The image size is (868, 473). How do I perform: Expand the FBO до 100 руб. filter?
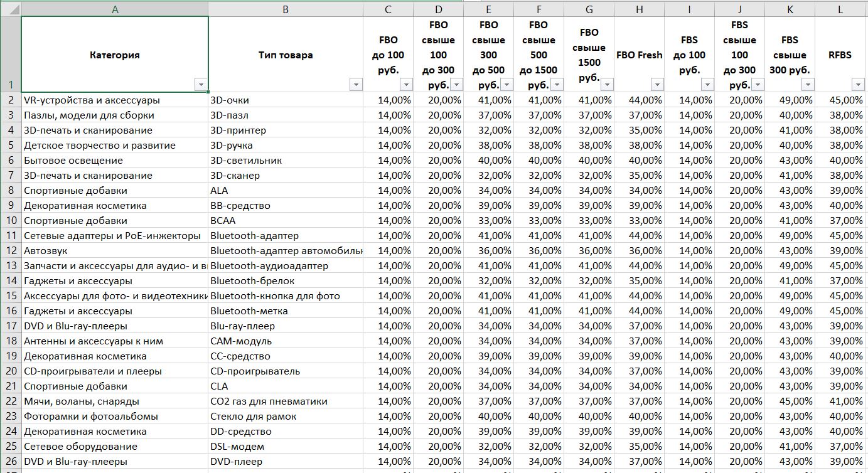point(406,85)
